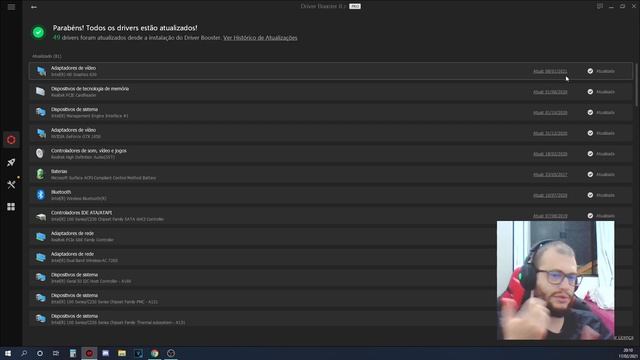This screenshot has width=640, height=360.
Task: Open the date link in the Management Engine row
Action: (550, 112)
